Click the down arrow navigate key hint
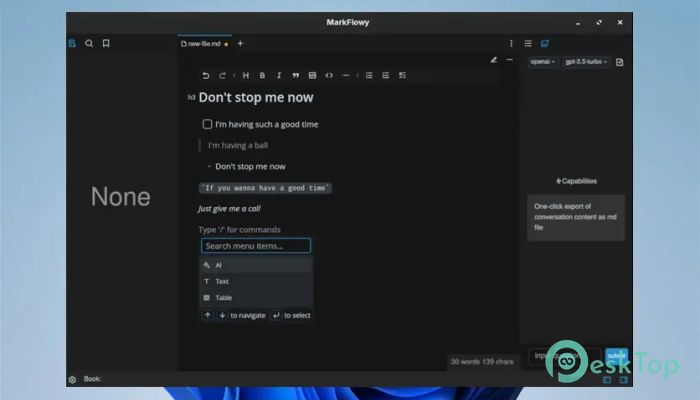Viewport: 700px width, 400px height. coord(222,315)
